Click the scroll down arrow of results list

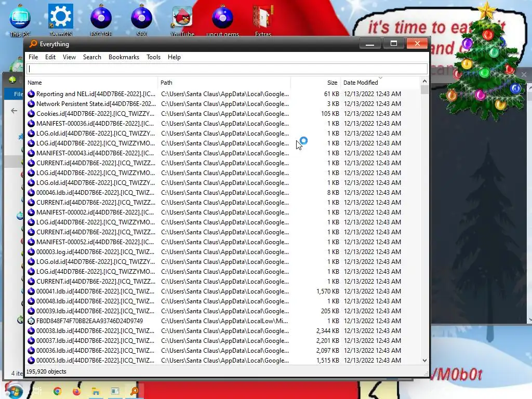click(x=424, y=361)
